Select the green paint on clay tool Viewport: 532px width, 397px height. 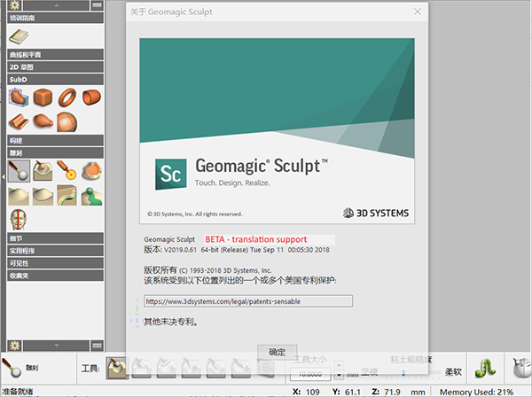(x=91, y=196)
